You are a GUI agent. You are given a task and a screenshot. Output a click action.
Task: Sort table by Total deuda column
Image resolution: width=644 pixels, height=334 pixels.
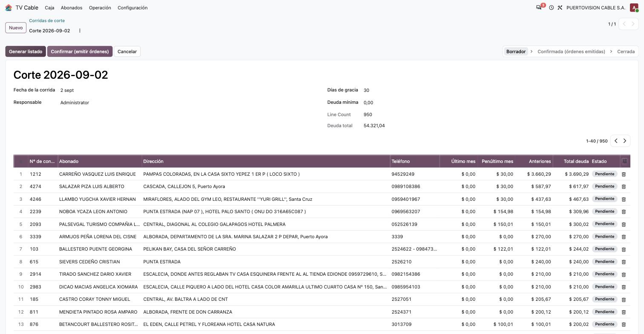click(x=572, y=161)
